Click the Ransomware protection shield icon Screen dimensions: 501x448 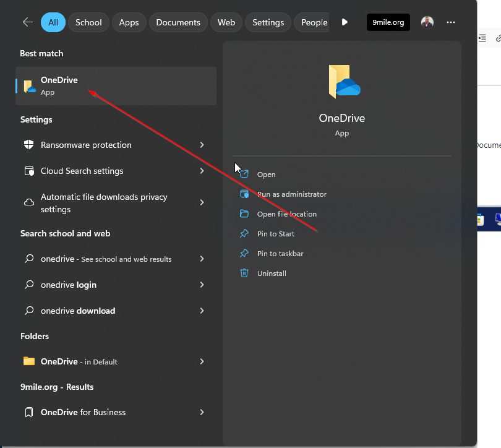(28, 145)
